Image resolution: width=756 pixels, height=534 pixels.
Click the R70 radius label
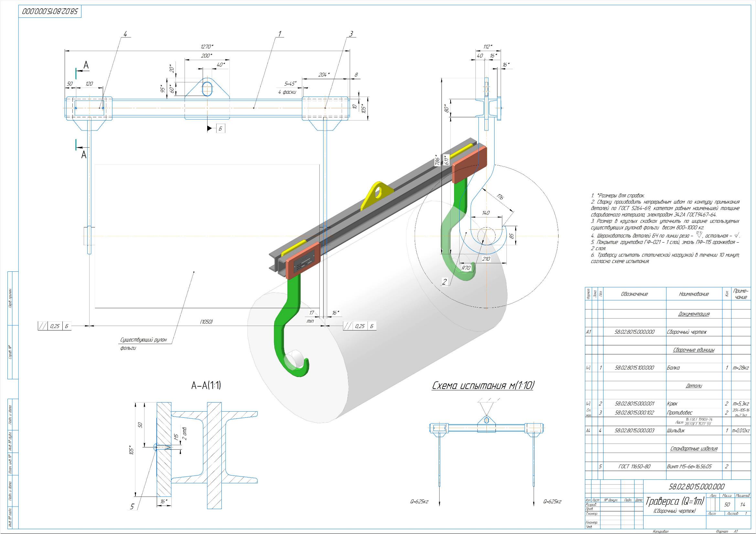[466, 268]
